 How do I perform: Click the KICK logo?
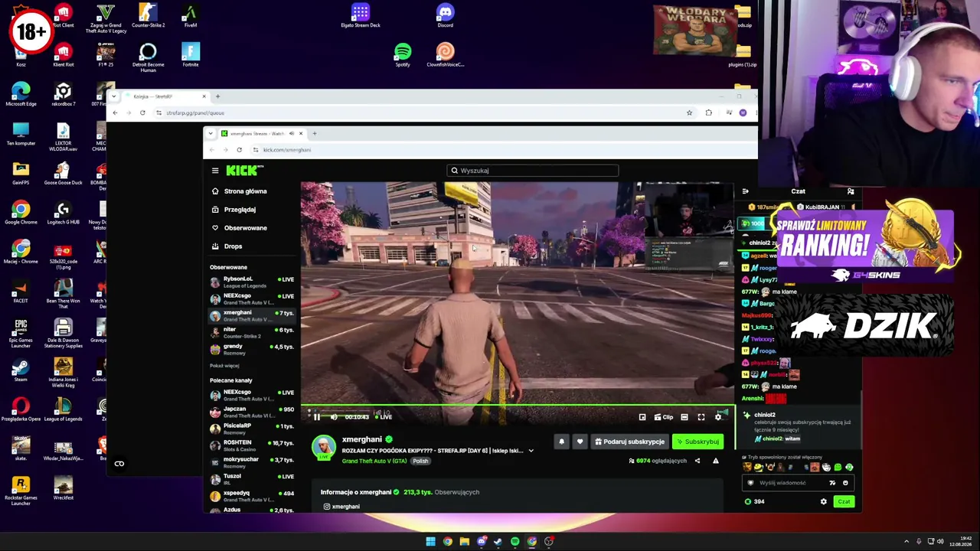tap(244, 170)
